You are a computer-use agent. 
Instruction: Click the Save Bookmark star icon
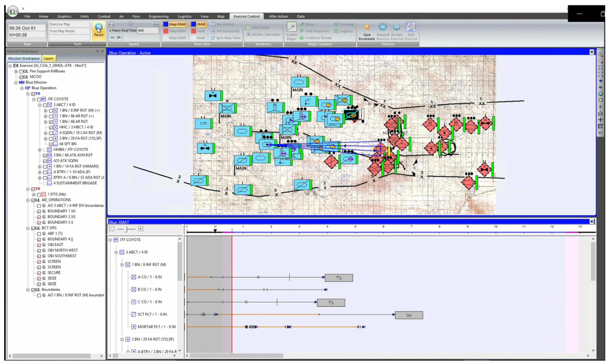(x=367, y=27)
